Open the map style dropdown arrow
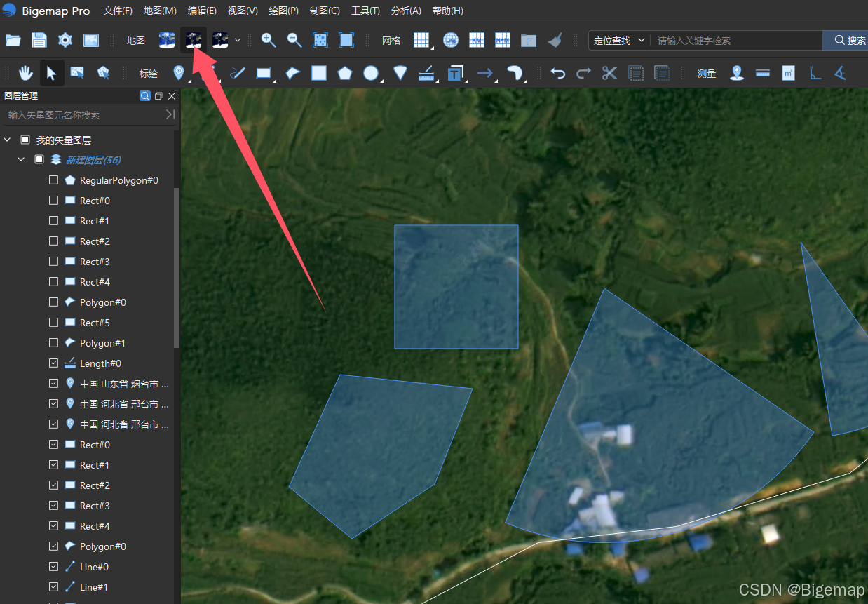868x604 pixels. (x=238, y=40)
